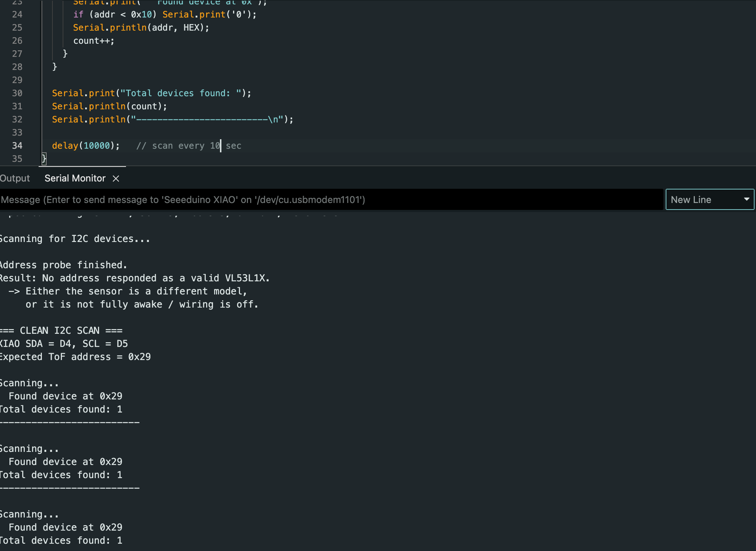Click the 'scan every 10 sec' comment
This screenshot has height=551, width=756.
click(x=189, y=146)
